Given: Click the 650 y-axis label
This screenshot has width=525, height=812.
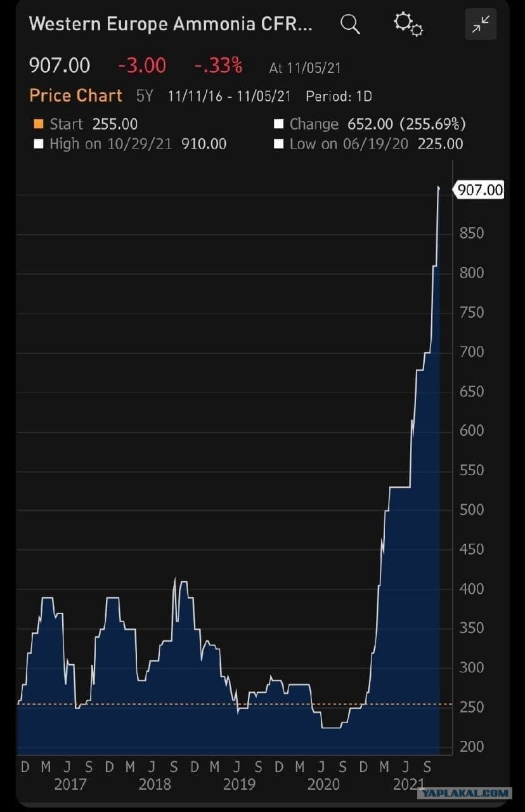Looking at the screenshot, I should pos(471,391).
